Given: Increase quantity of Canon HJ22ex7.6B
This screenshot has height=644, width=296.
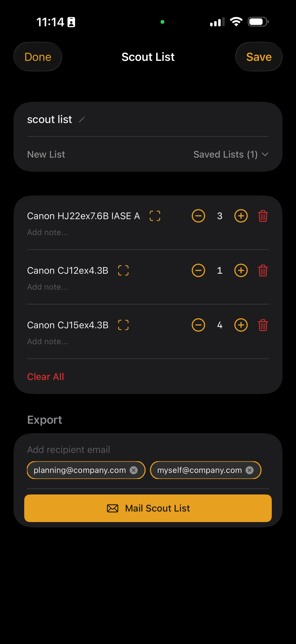Looking at the screenshot, I should [241, 216].
